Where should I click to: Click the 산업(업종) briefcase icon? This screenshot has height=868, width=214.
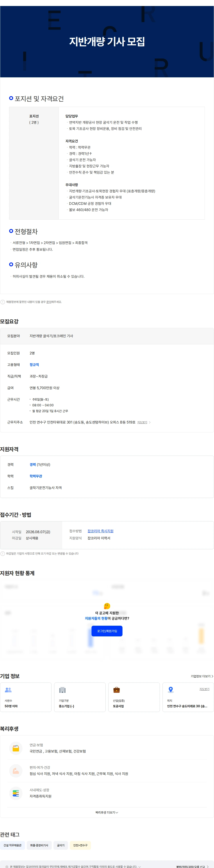[117, 690]
